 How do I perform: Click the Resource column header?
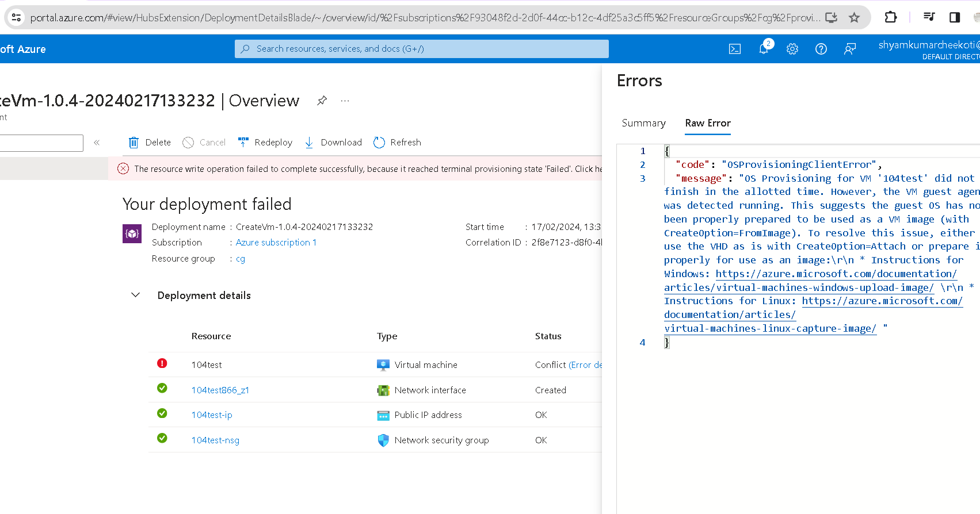coord(211,336)
